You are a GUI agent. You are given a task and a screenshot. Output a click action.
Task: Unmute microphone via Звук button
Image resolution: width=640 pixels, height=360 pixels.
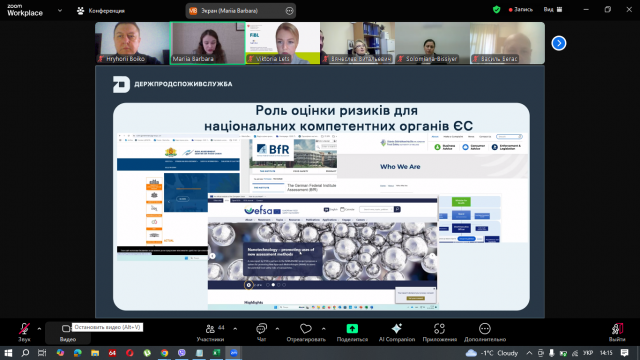tap(24, 332)
